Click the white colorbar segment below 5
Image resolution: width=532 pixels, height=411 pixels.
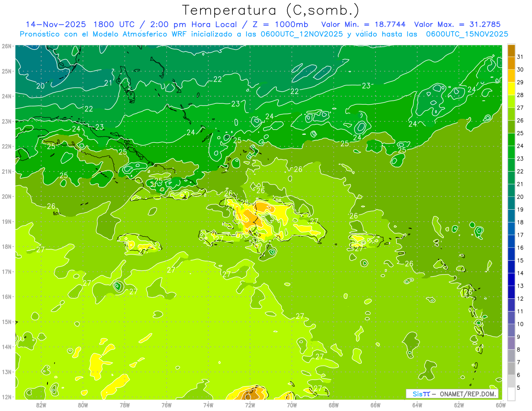(x=511, y=394)
